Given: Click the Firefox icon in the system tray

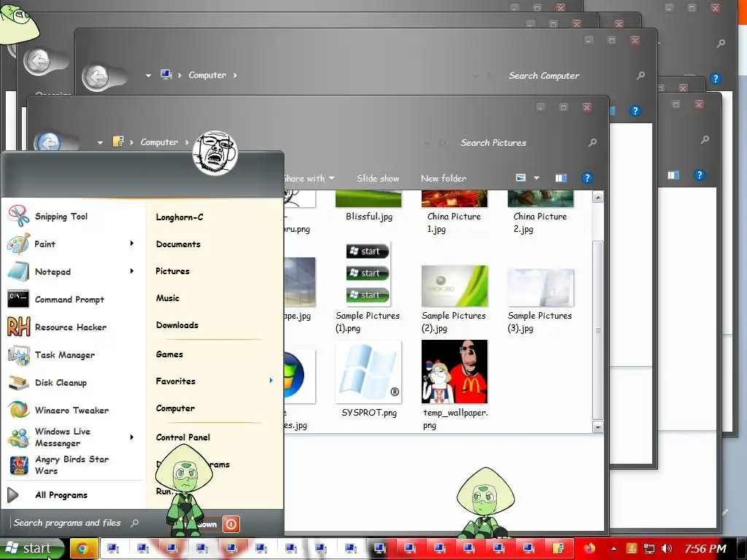Looking at the screenshot, I should [589, 548].
